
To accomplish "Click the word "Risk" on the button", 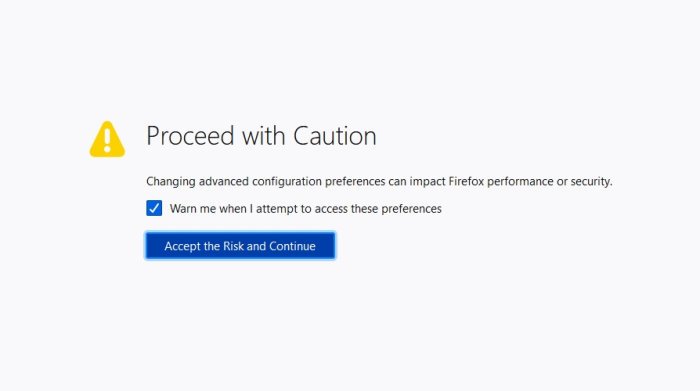I will coord(233,246).
